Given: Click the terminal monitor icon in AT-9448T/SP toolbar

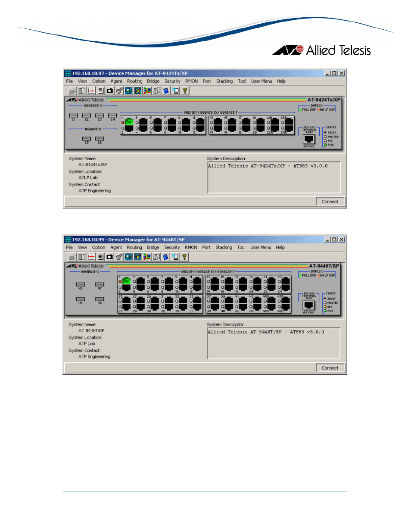Looking at the screenshot, I should [x=175, y=257].
